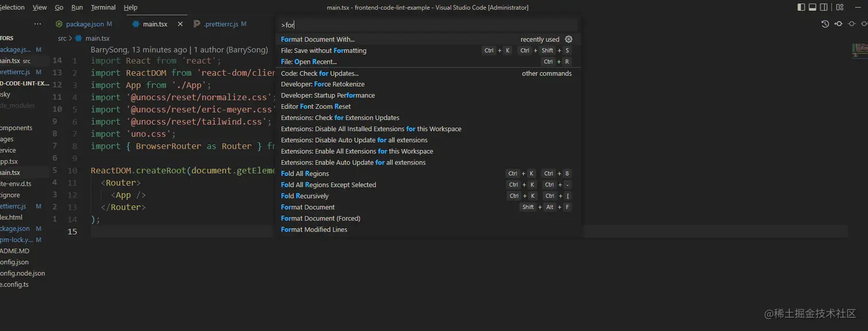Run the Format Document command

click(x=428, y=207)
